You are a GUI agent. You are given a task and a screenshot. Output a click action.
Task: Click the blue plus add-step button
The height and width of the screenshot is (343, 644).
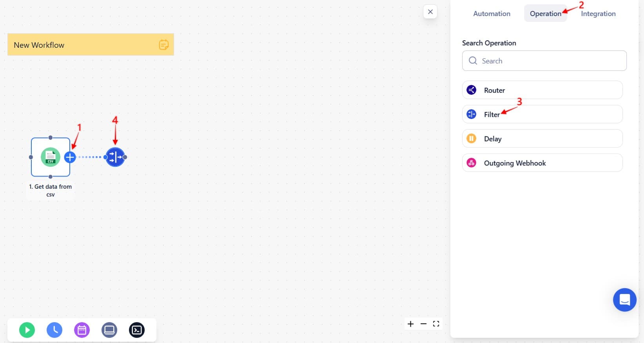pyautogui.click(x=70, y=157)
